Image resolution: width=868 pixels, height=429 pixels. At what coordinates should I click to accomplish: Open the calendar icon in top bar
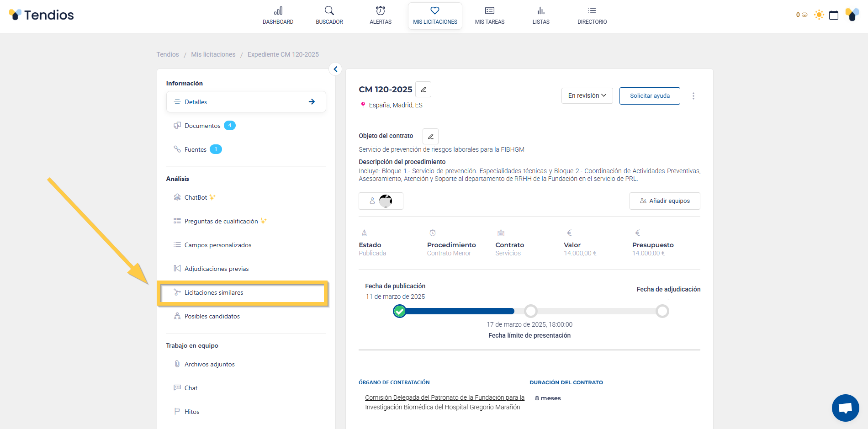tap(834, 15)
